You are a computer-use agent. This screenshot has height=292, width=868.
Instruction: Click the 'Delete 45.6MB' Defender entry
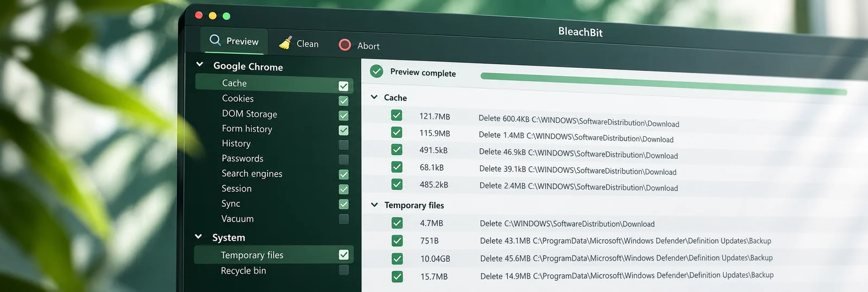627,258
